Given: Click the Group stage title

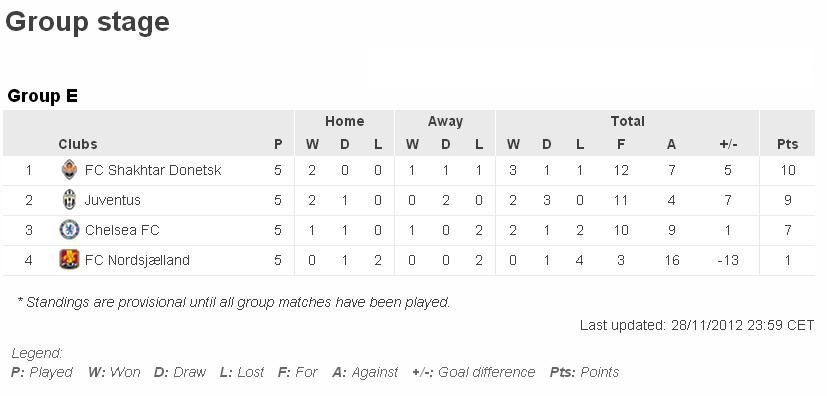Looking at the screenshot, I should (x=88, y=22).
